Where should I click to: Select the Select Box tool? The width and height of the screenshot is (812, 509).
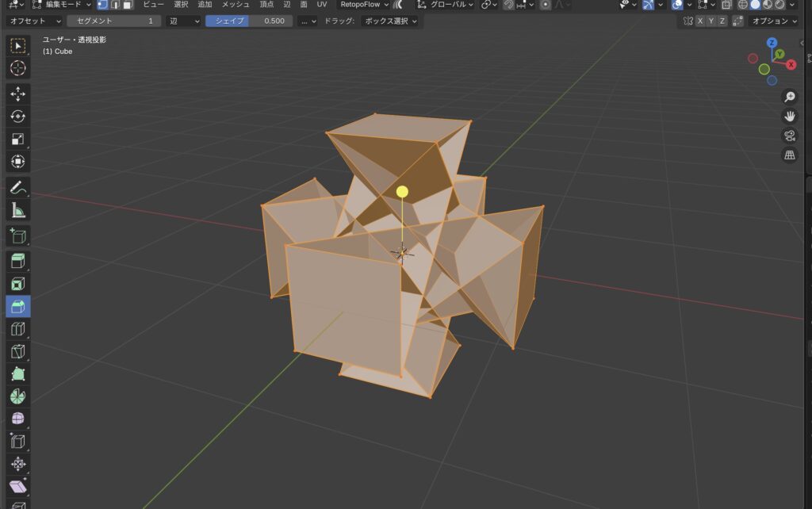[18, 46]
